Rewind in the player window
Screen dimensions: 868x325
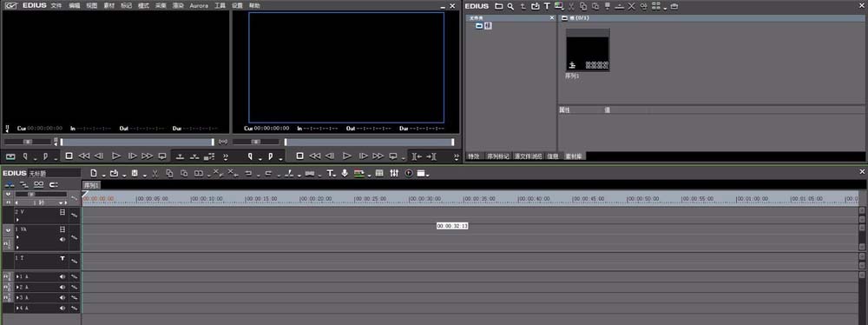pyautogui.click(x=83, y=156)
